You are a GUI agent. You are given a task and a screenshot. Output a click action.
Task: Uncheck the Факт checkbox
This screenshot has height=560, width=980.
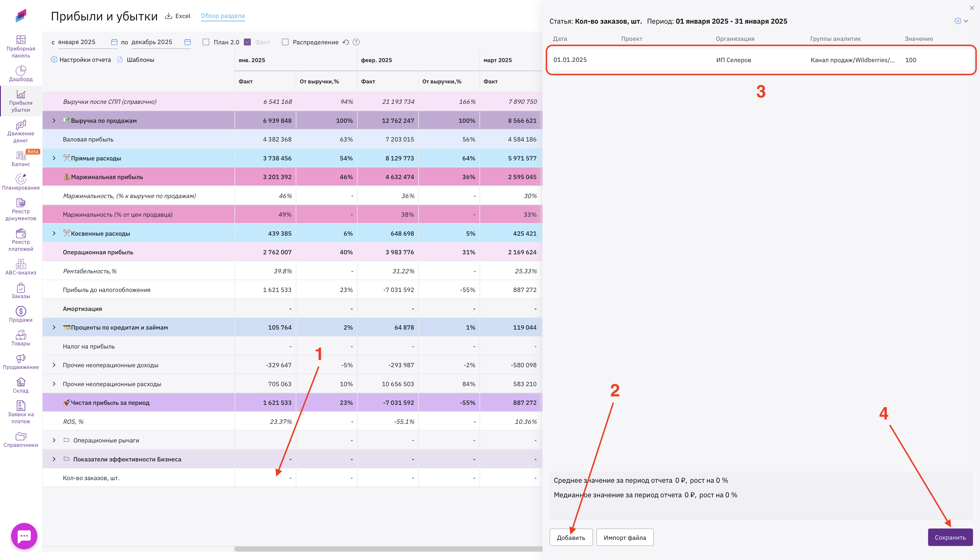tap(248, 42)
